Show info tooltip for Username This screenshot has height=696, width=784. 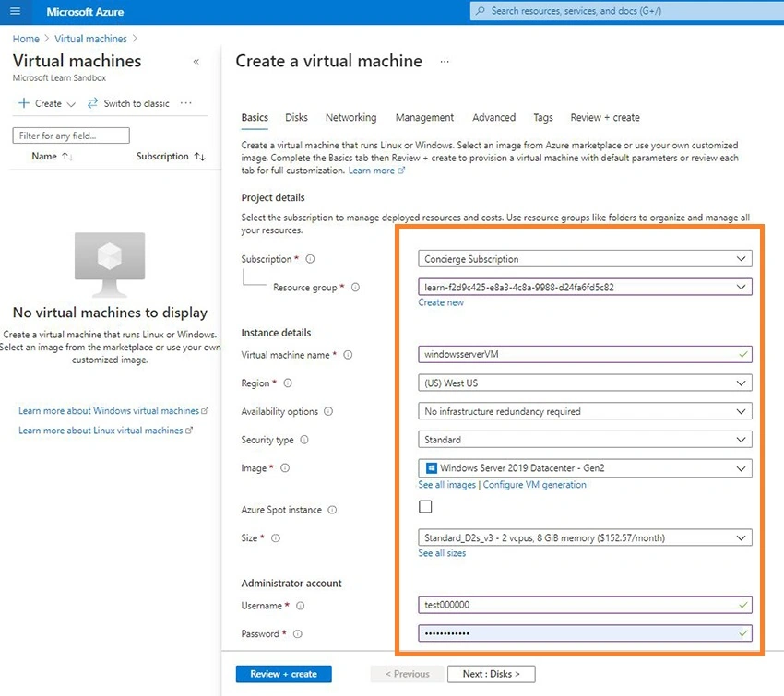[x=300, y=606]
